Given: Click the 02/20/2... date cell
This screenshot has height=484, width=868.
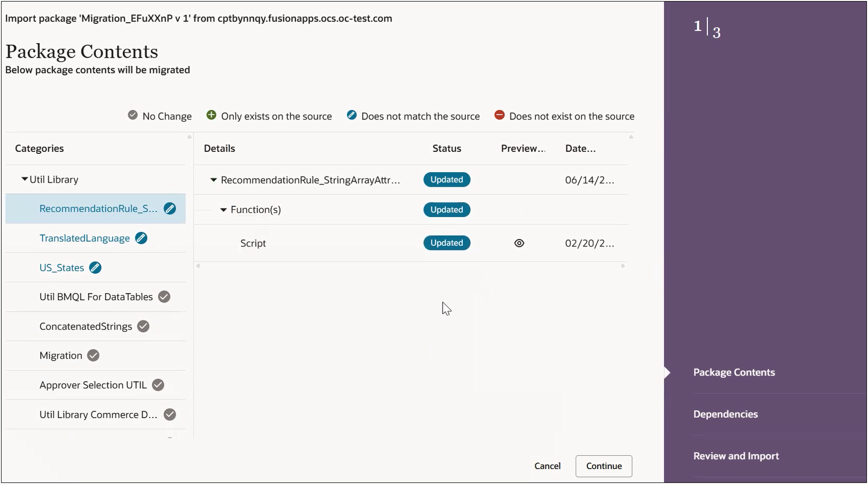Looking at the screenshot, I should coord(589,243).
